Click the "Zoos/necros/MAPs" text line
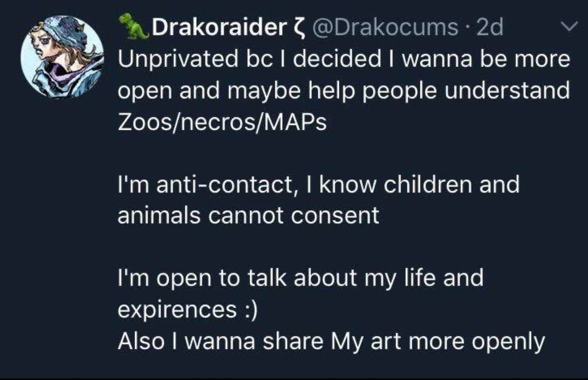Image resolution: width=588 pixels, height=380 pixels. point(222,123)
